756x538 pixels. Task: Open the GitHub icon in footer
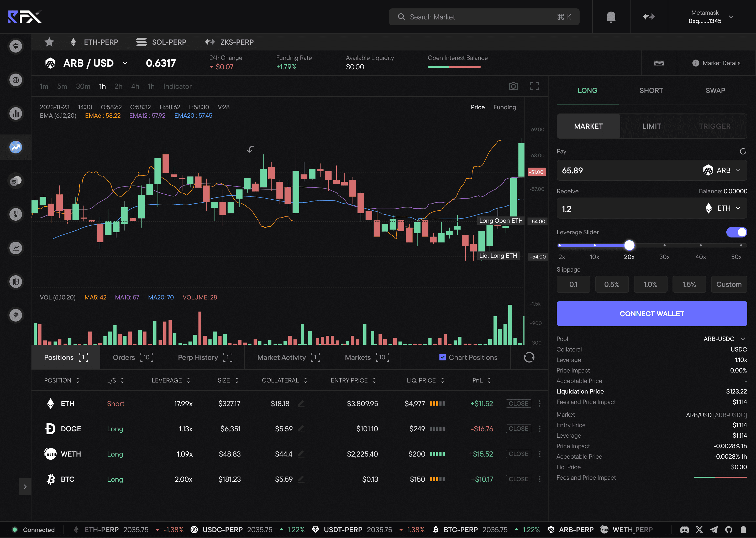728,529
